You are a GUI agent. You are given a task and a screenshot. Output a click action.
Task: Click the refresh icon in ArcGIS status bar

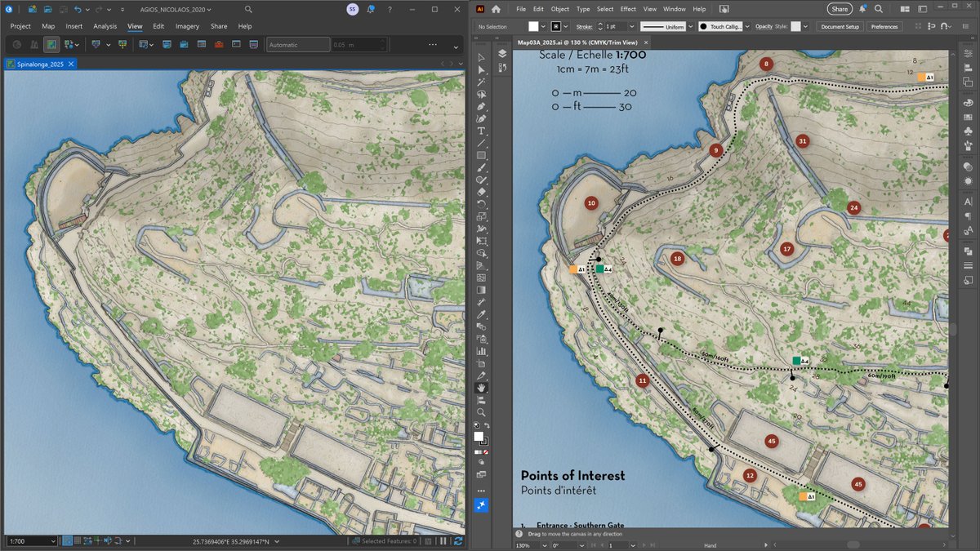[458, 540]
